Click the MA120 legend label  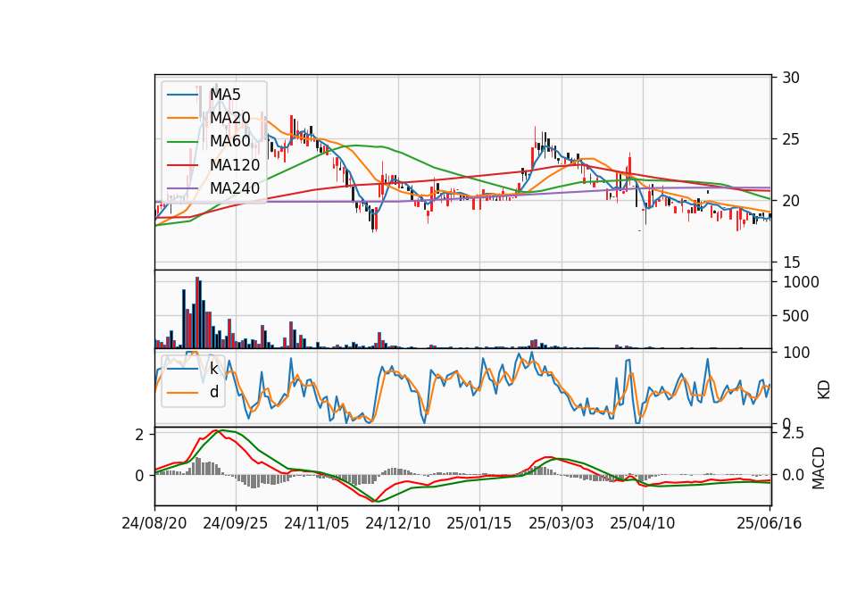click(235, 165)
